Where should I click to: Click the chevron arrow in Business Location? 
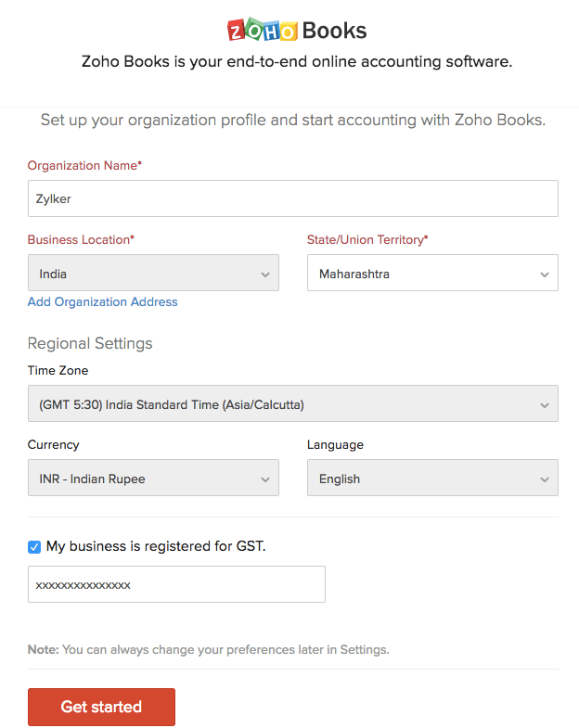tap(264, 275)
